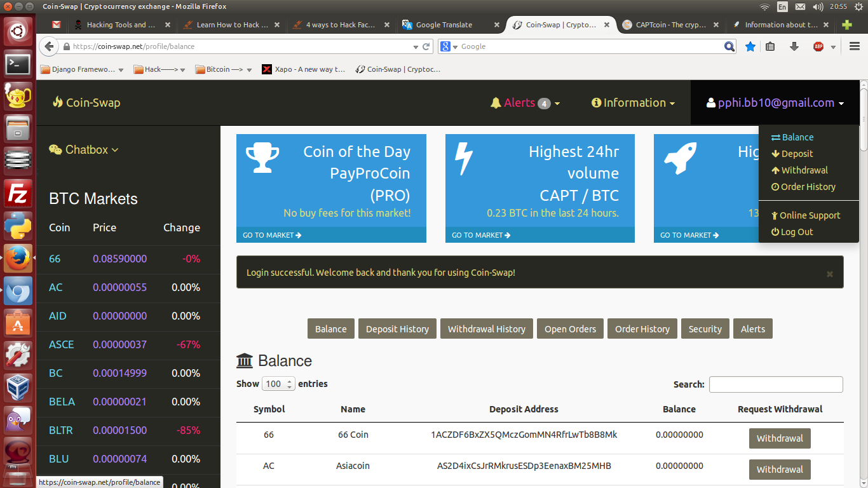The width and height of the screenshot is (868, 488).
Task: Open the Firefox downloads arrow
Action: click(x=794, y=46)
